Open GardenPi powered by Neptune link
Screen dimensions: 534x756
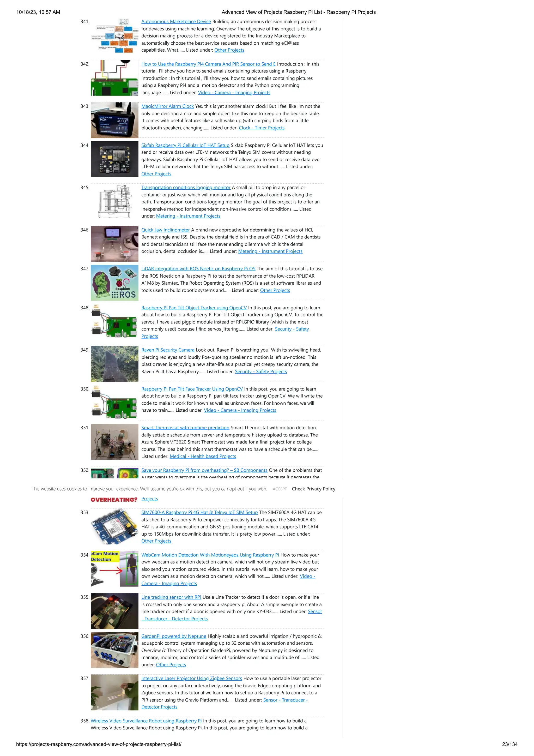[174, 636]
